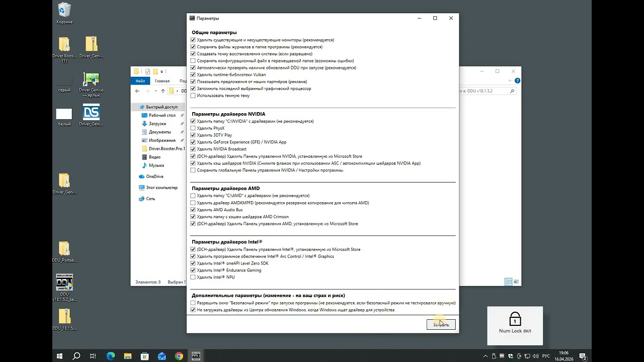
Task: Click Explorer help question mark icon
Action: point(517,81)
